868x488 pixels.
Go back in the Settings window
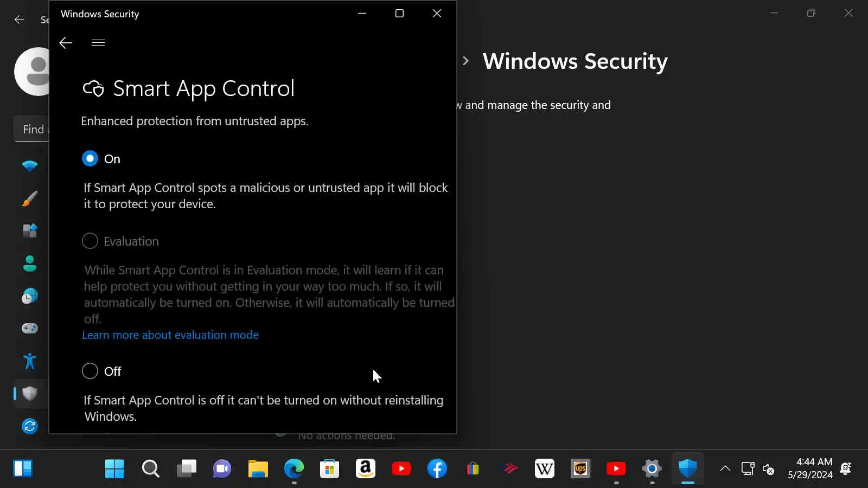tap(20, 20)
